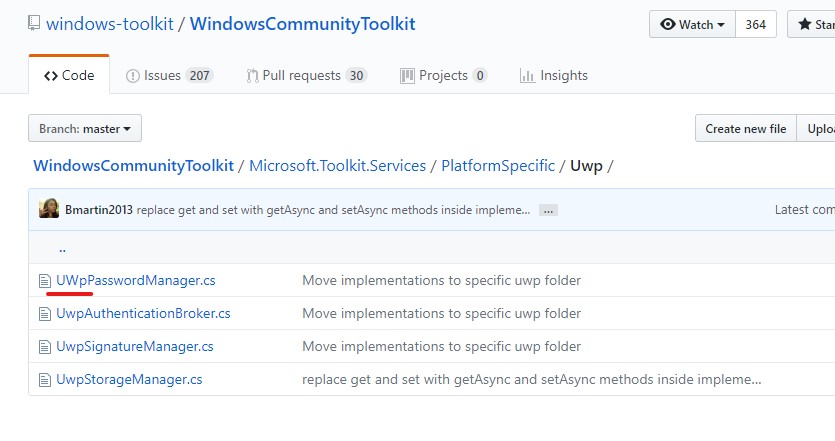The width and height of the screenshot is (835, 441).
Task: Open Microsoft.Toolkit.Services breadcrumb folder
Action: [x=338, y=166]
